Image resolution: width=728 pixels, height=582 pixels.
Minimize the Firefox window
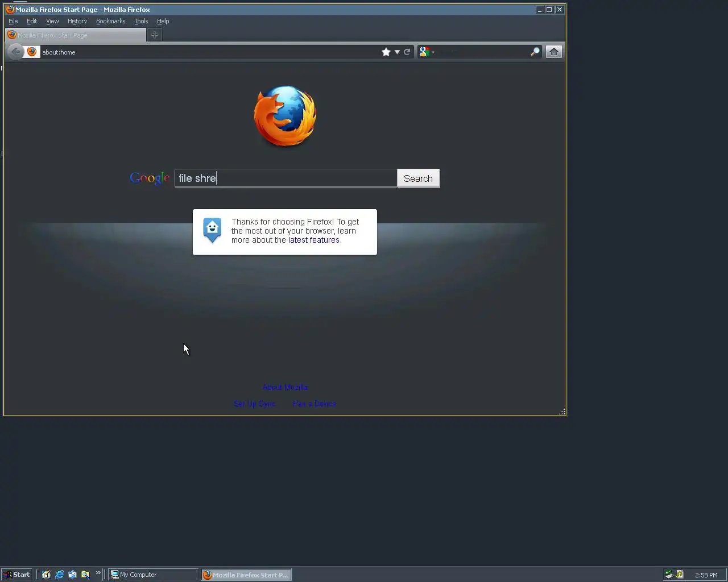click(x=539, y=10)
